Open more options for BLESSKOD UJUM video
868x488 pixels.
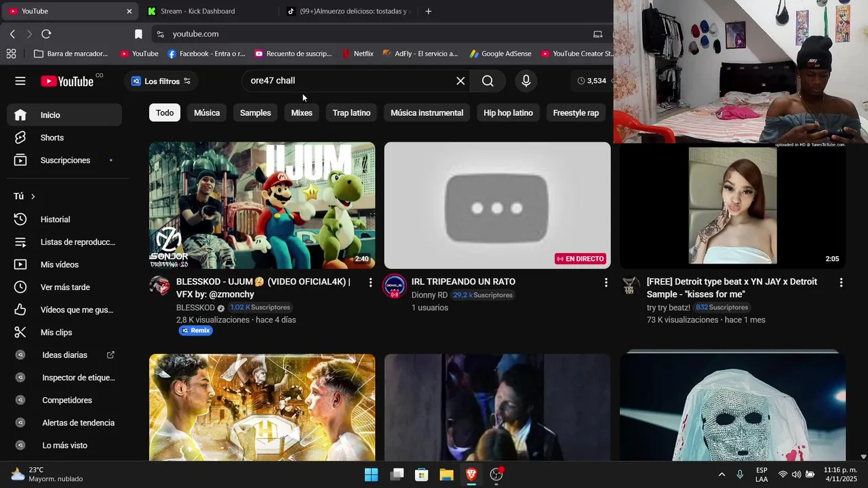coord(370,282)
